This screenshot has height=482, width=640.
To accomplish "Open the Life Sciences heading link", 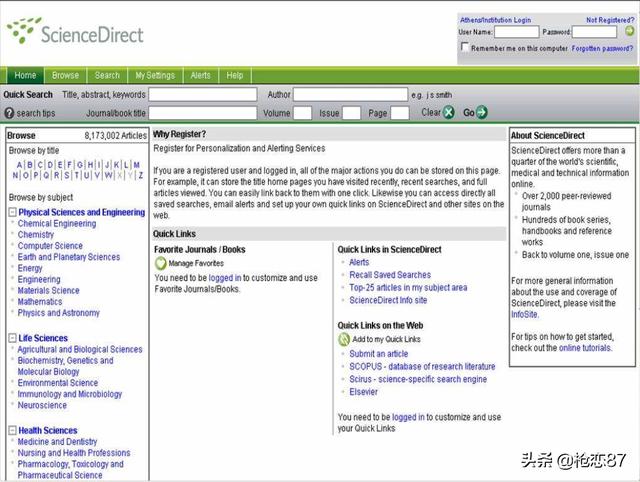I will (43, 338).
